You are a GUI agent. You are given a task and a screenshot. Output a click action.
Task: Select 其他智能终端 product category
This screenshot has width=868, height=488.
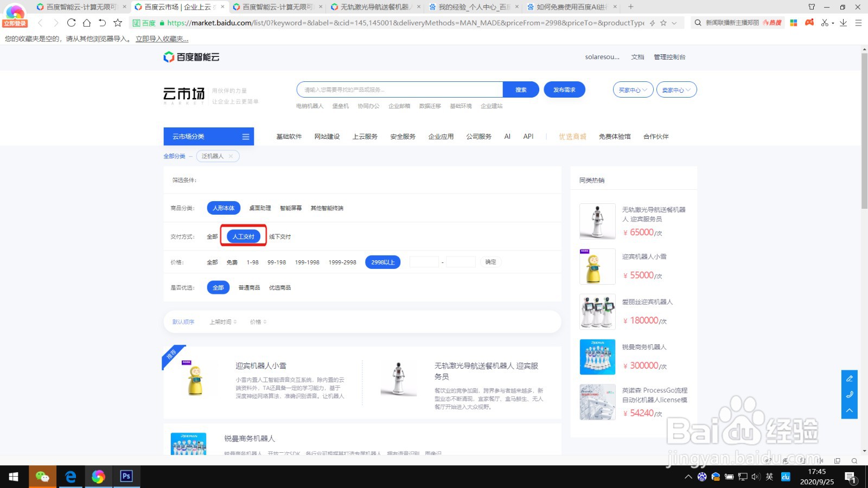(x=327, y=208)
